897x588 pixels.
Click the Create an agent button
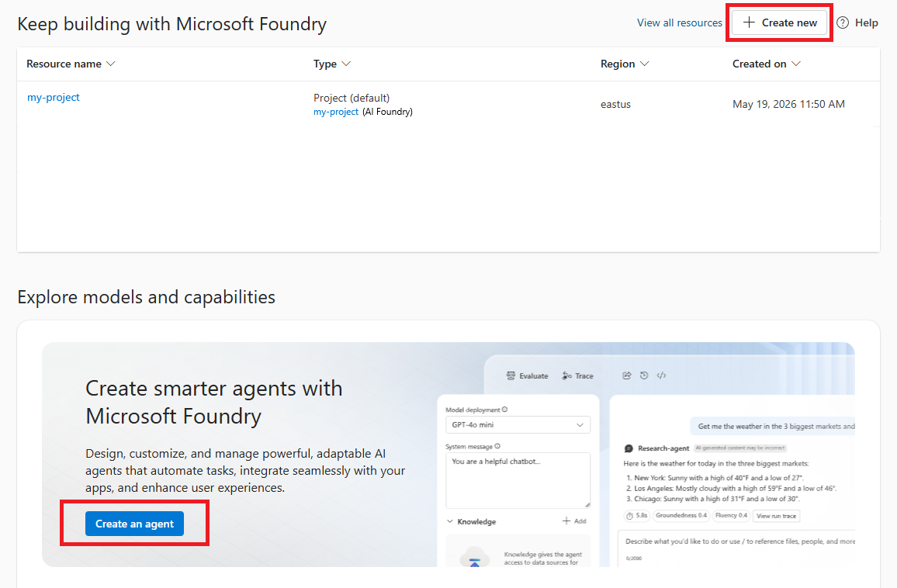pyautogui.click(x=134, y=524)
